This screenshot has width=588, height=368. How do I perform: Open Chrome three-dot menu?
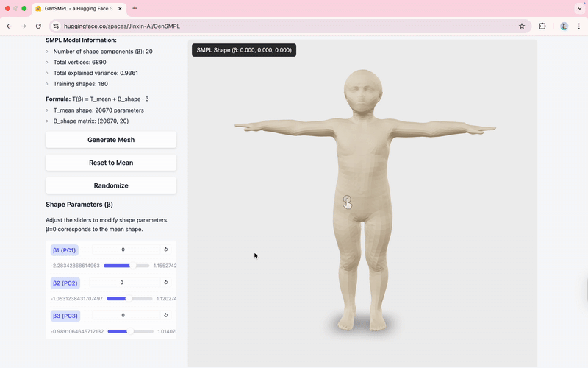click(579, 26)
